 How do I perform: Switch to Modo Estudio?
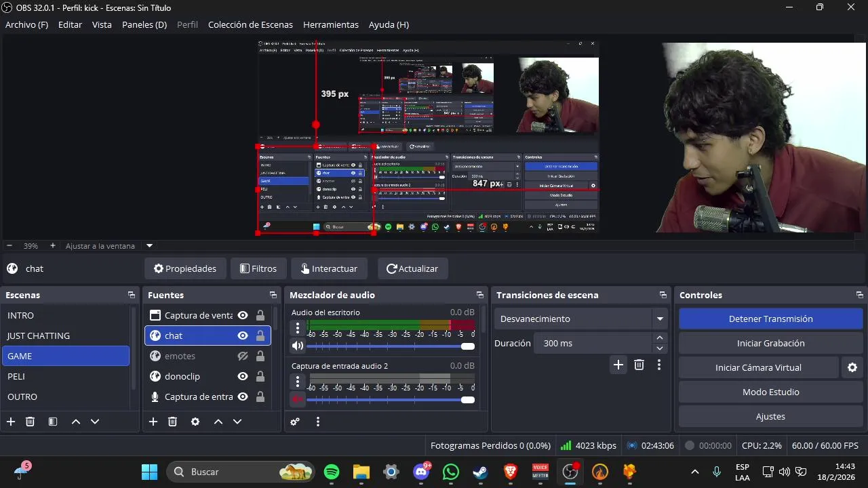tap(770, 392)
